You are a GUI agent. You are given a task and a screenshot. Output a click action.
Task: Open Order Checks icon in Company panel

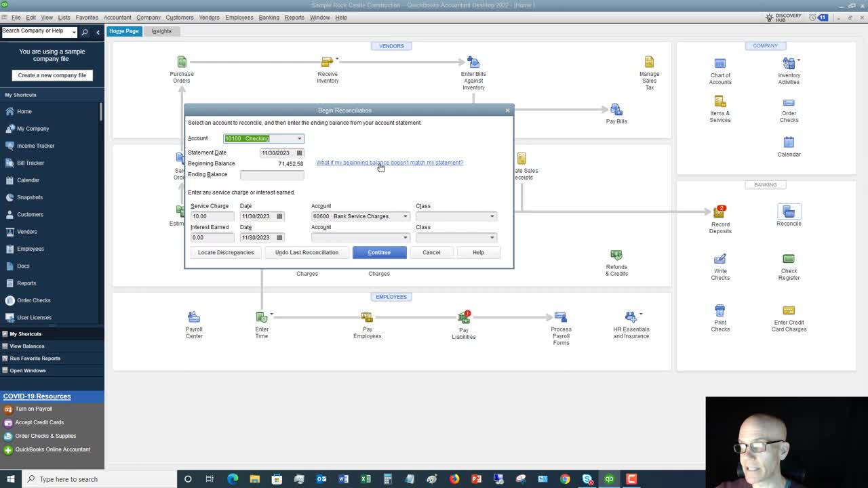(x=789, y=102)
